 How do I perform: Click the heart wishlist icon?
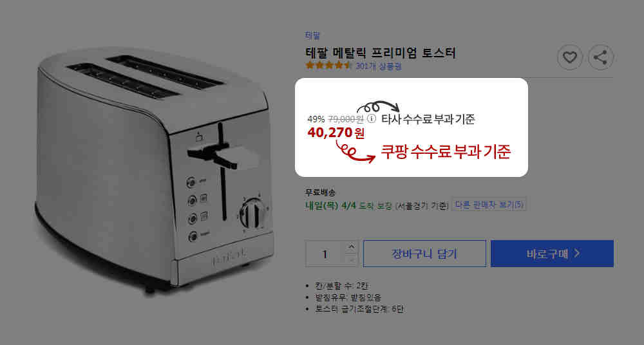570,57
